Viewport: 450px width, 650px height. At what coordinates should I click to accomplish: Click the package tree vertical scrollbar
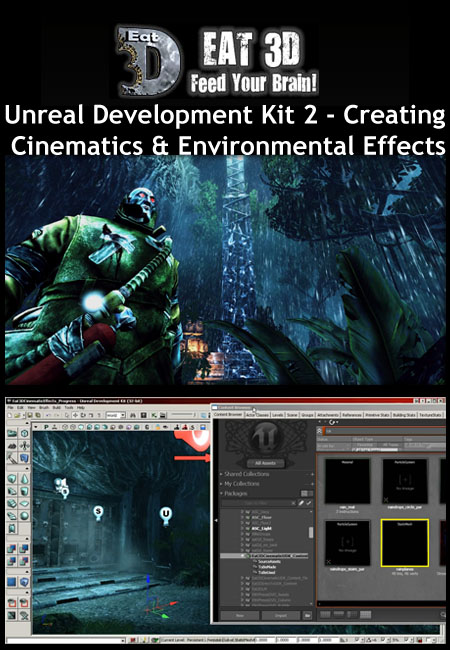(311, 533)
